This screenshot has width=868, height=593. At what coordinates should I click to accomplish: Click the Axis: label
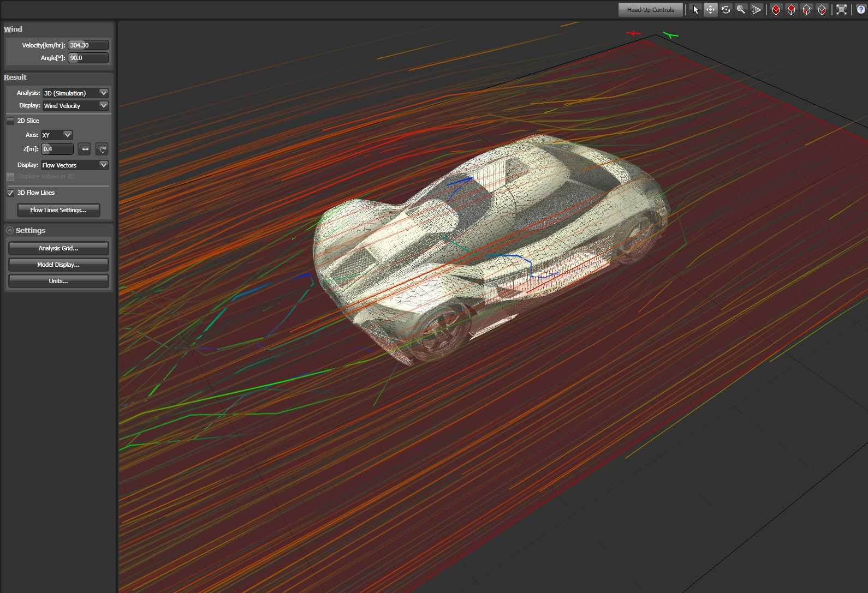click(x=32, y=135)
